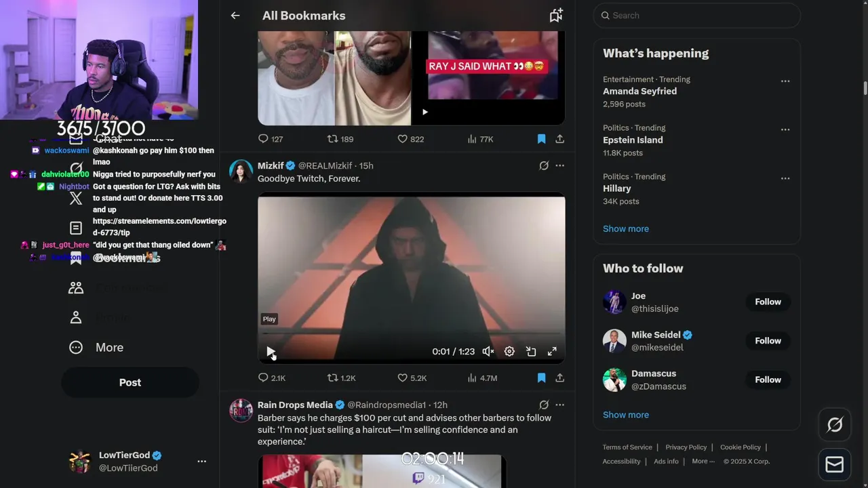
Task: Expand LowTierGod account switcher menu
Action: [201, 461]
